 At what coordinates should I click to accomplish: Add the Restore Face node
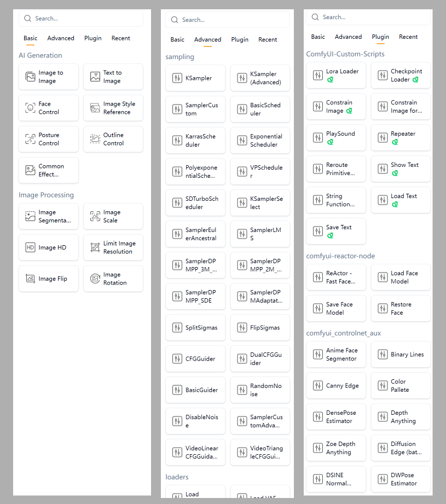click(401, 309)
